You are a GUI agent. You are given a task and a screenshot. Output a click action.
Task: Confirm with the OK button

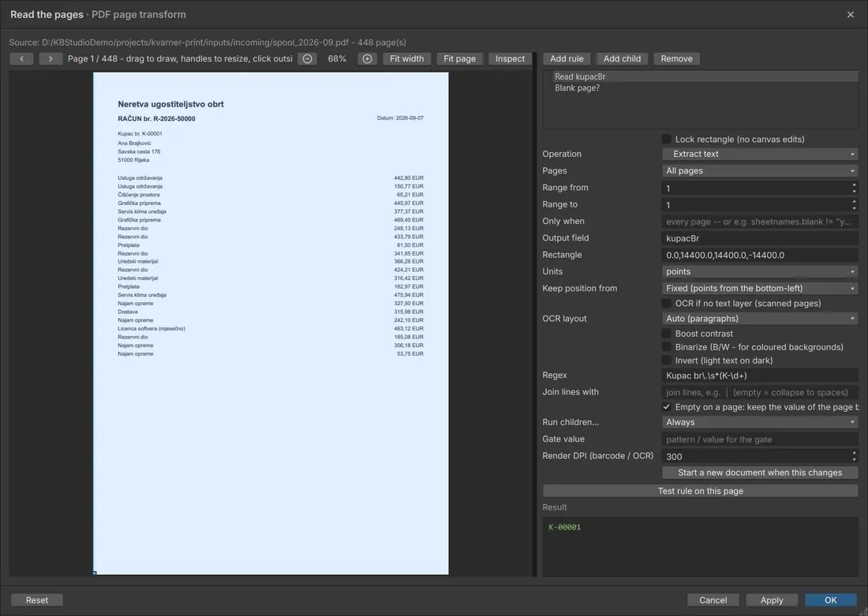click(x=830, y=600)
